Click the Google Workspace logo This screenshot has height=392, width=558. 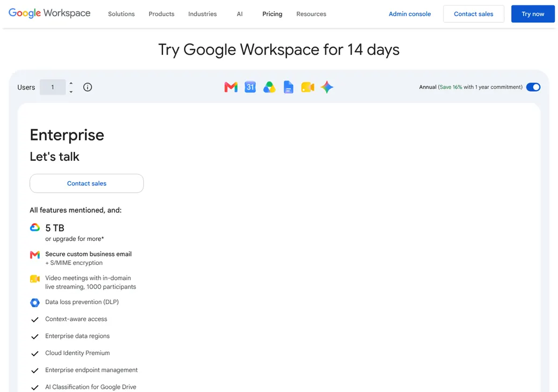pyautogui.click(x=49, y=13)
